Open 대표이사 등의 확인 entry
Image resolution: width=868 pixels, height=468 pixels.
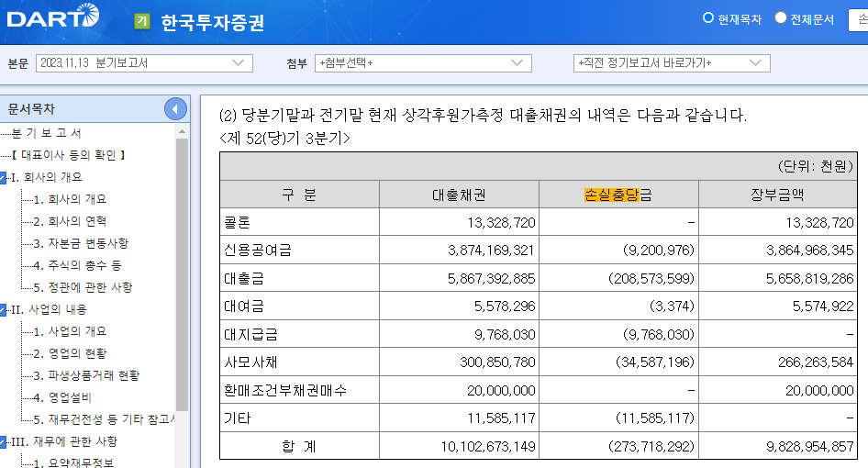(68, 155)
